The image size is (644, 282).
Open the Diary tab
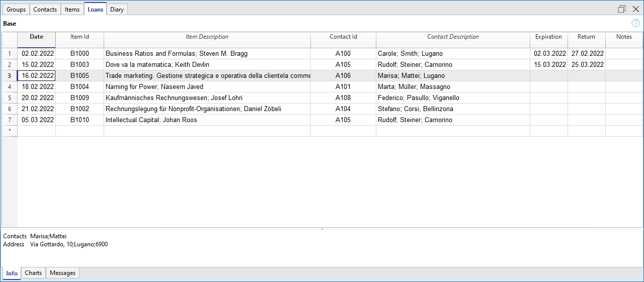pyautogui.click(x=117, y=10)
